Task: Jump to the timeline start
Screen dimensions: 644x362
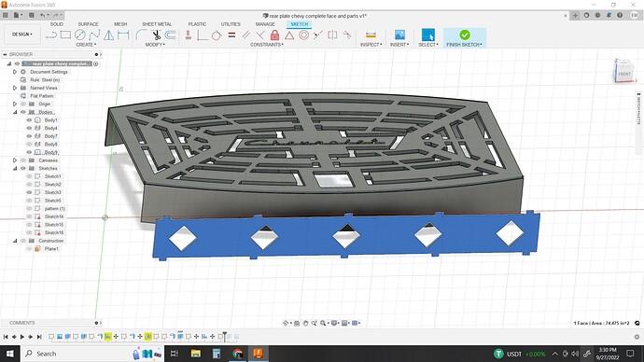Action: pyautogui.click(x=6, y=337)
